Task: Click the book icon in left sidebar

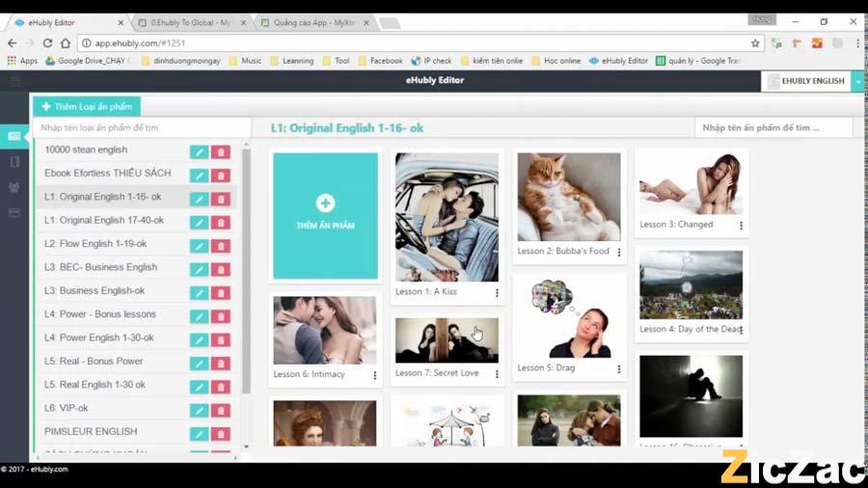Action: coord(14,162)
